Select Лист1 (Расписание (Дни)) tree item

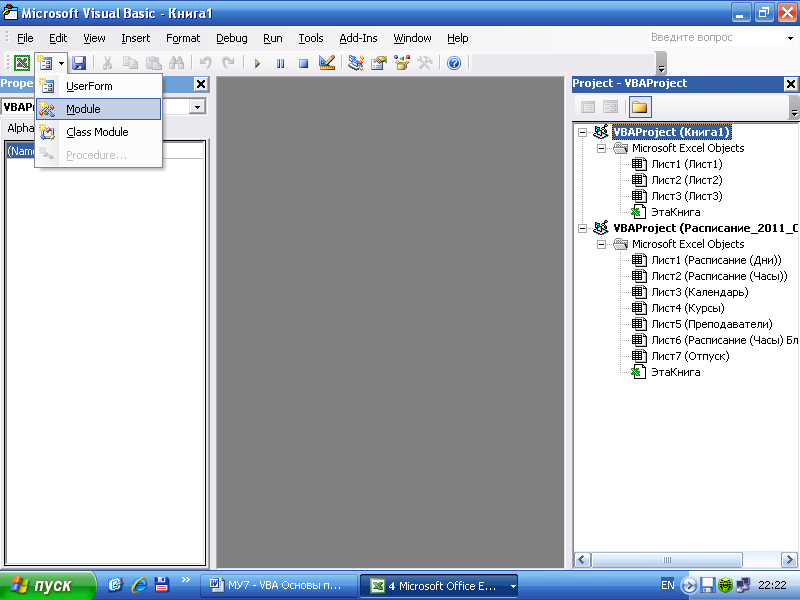point(716,260)
